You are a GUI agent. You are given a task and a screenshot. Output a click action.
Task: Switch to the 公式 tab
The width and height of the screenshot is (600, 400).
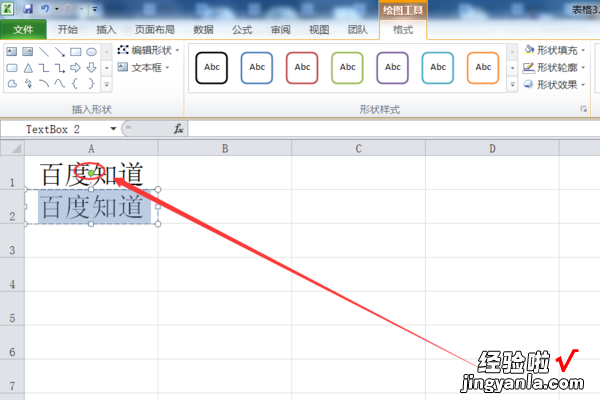coord(242,29)
